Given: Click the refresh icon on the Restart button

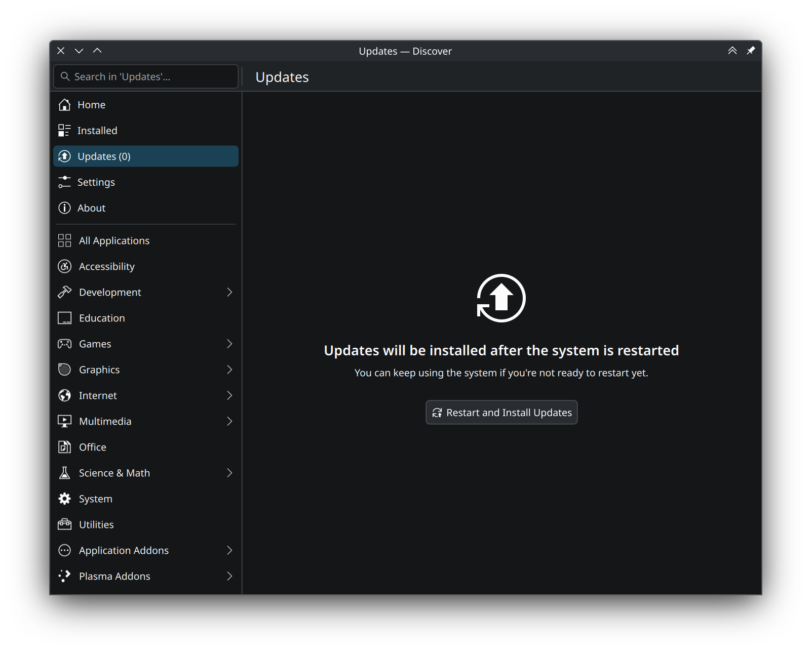Looking at the screenshot, I should 437,413.
